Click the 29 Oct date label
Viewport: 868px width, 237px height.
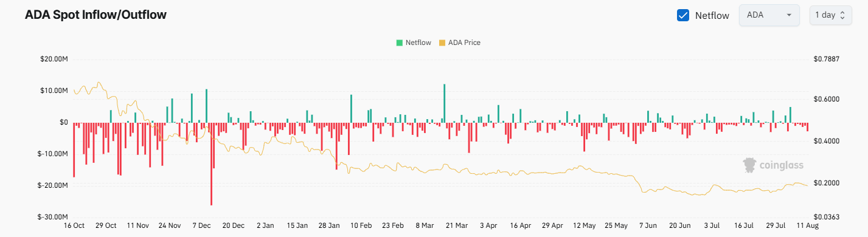pyautogui.click(x=106, y=225)
